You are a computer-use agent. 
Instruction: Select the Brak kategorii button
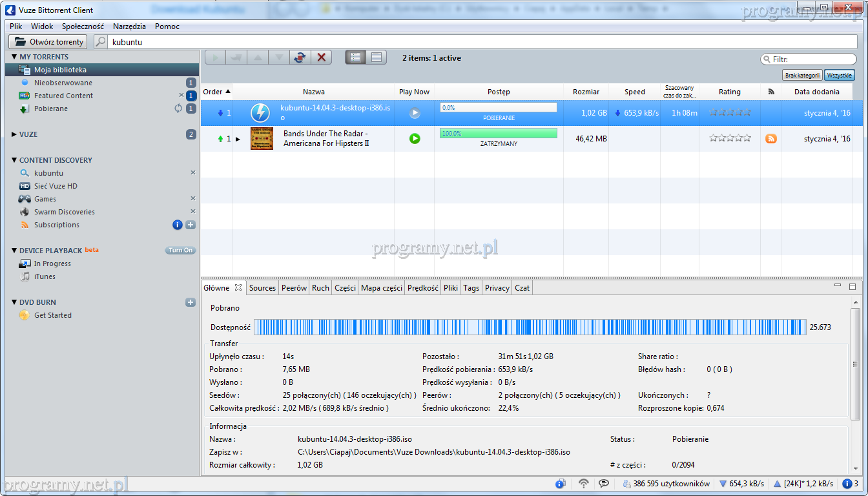pos(802,76)
